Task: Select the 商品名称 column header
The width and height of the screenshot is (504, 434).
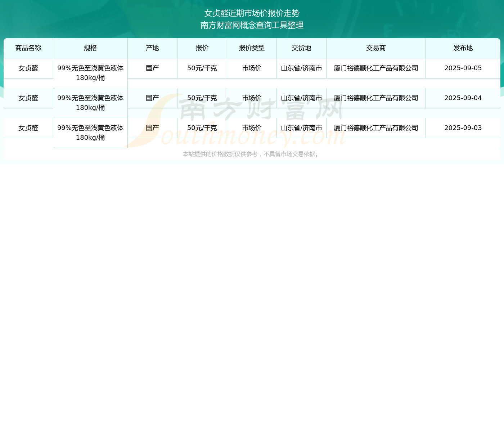Action: click(x=28, y=48)
